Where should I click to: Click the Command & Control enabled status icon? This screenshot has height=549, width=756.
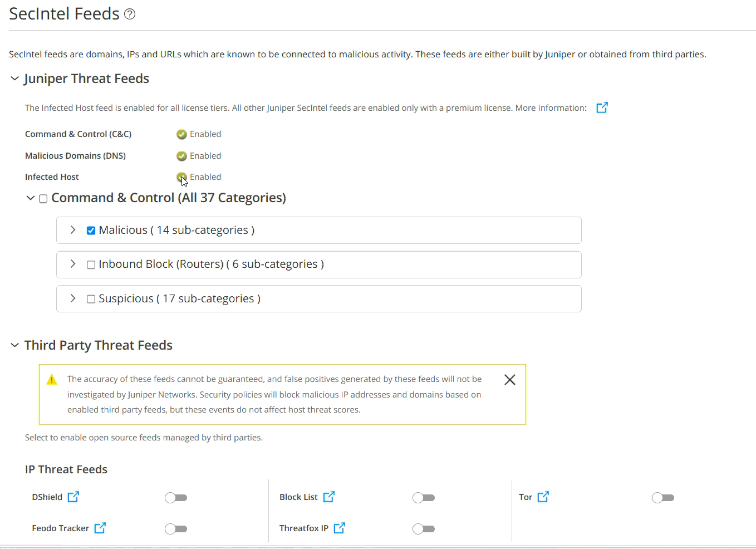181,134
